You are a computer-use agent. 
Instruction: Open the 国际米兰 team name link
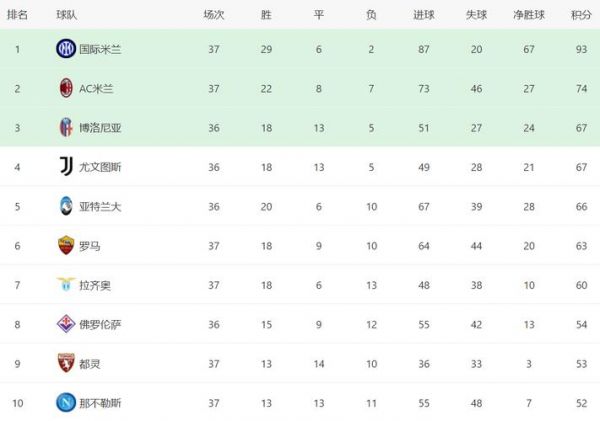(x=100, y=49)
